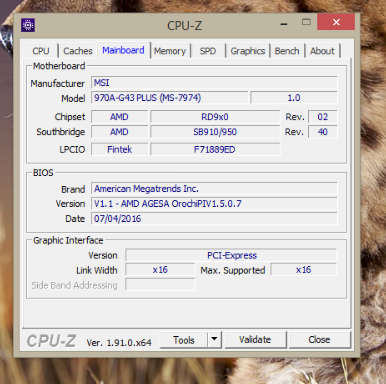Screen dimensions: 386x384
Task: Switch to the Graphics tab
Action: click(x=248, y=51)
